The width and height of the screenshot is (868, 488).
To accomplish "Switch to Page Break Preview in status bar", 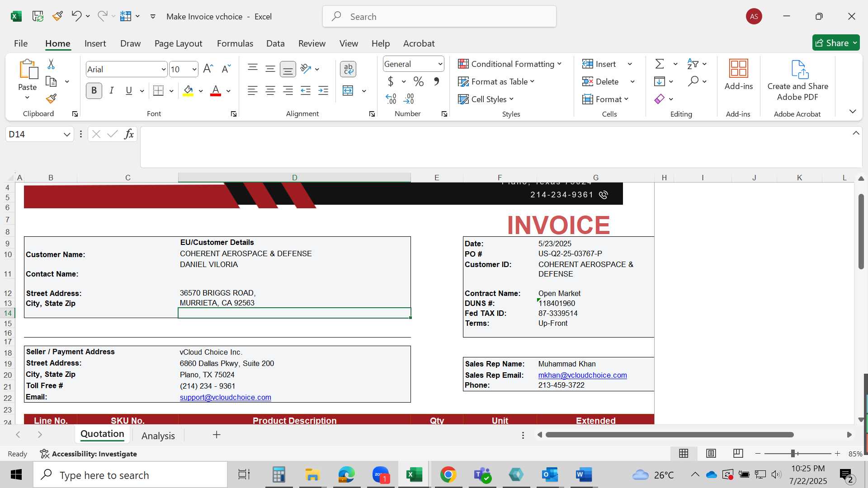I will tap(738, 453).
